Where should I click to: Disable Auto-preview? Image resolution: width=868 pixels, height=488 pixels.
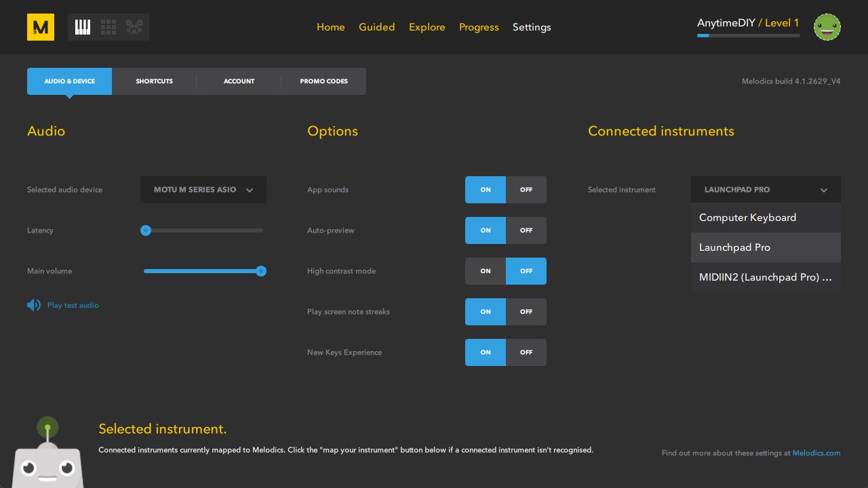click(x=526, y=230)
